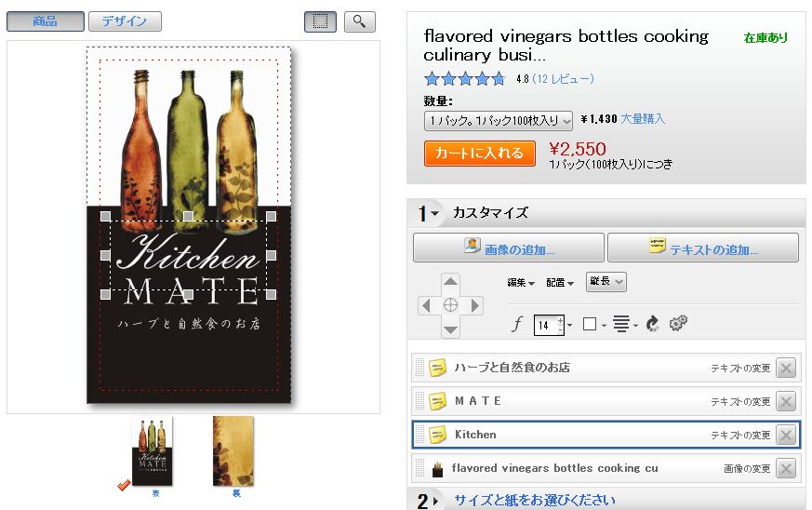Image resolution: width=812 pixels, height=510 pixels.
Task: Nudge selection up with arrow pad
Action: tap(450, 282)
